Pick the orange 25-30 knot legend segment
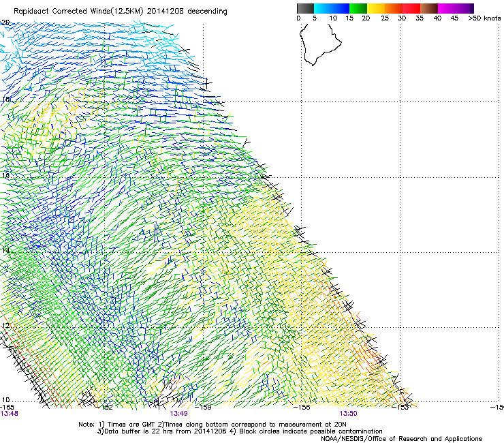Screen dimensions: 504x443 394,8
